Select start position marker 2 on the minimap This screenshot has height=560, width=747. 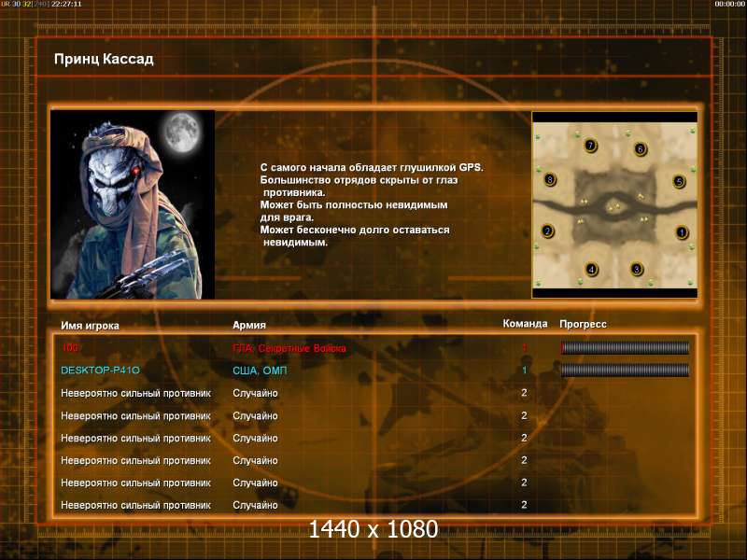(x=547, y=231)
